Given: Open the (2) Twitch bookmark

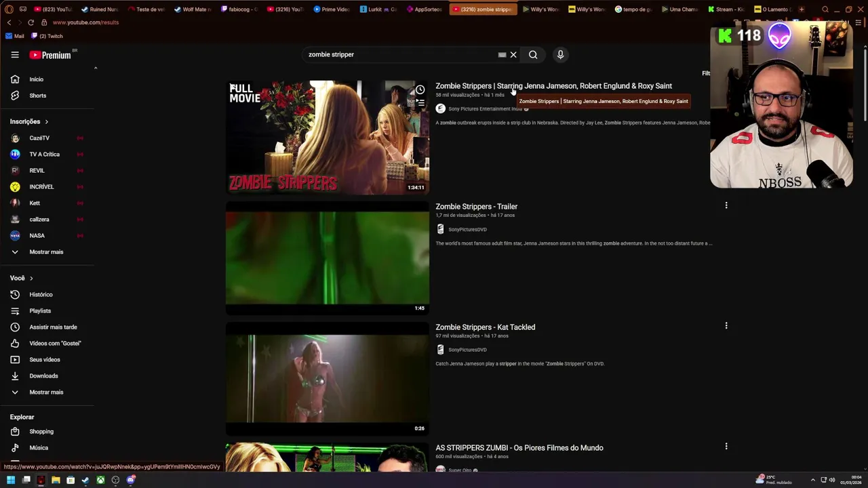Looking at the screenshot, I should 47,36.
